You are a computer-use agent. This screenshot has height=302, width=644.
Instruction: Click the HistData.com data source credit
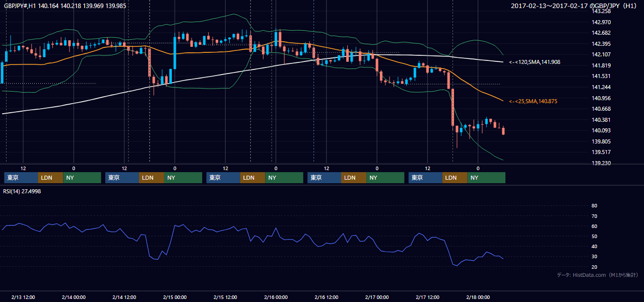coord(597,275)
